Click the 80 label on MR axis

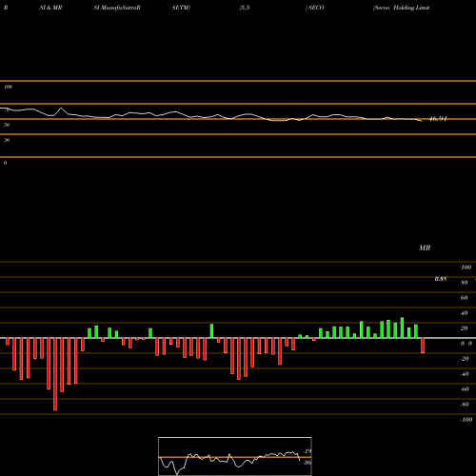[465, 283]
